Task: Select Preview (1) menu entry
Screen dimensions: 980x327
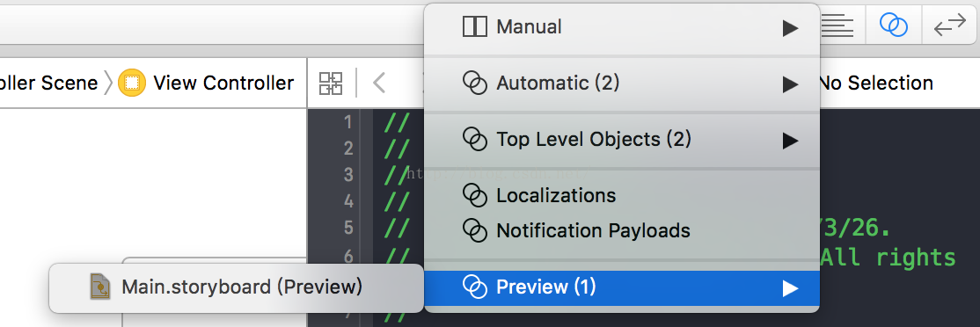Action: point(622,287)
